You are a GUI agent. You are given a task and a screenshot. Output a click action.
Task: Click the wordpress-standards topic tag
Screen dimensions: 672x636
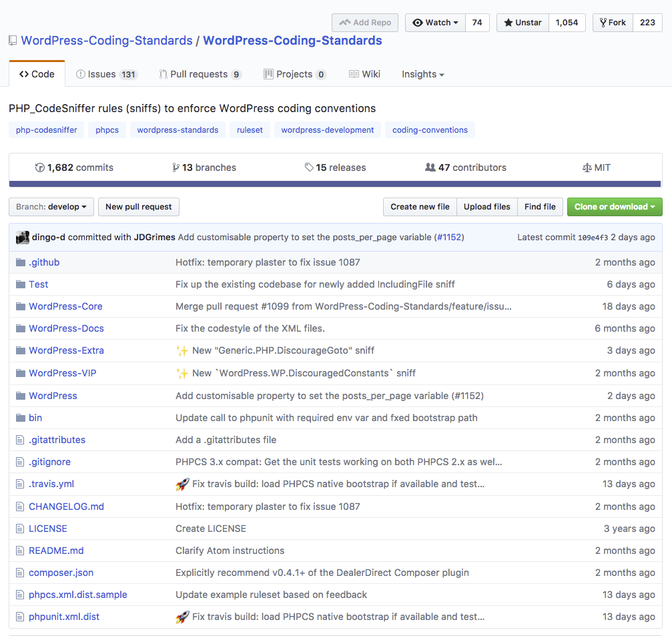[178, 130]
